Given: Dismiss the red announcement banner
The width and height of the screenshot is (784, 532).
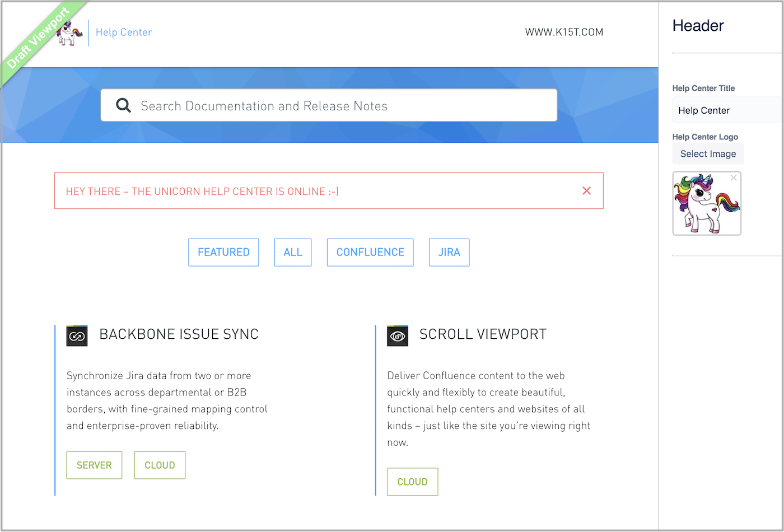Looking at the screenshot, I should [586, 191].
